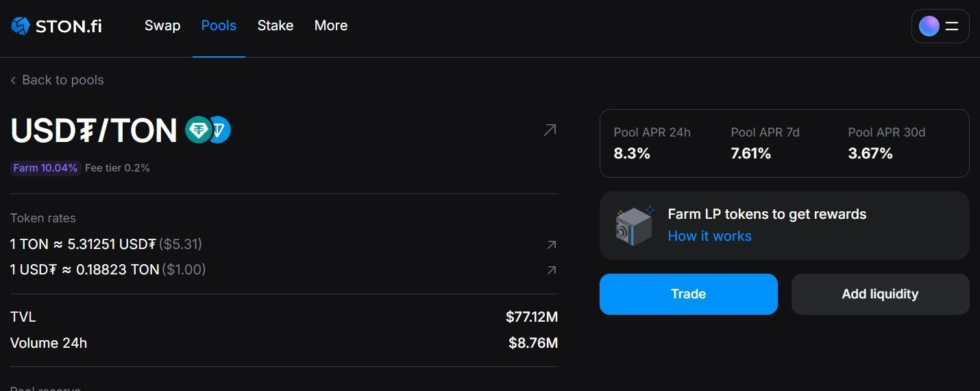Go to the Stake tab
The width and height of the screenshot is (980, 391).
click(275, 25)
